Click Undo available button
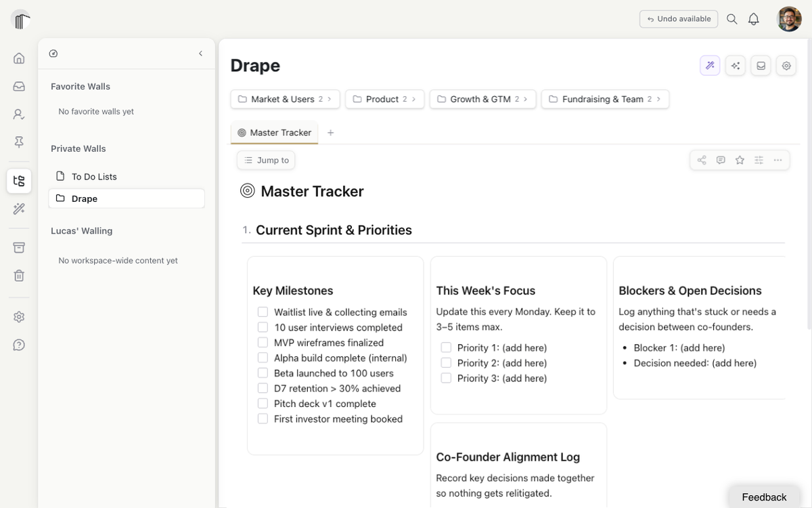 pyautogui.click(x=679, y=19)
